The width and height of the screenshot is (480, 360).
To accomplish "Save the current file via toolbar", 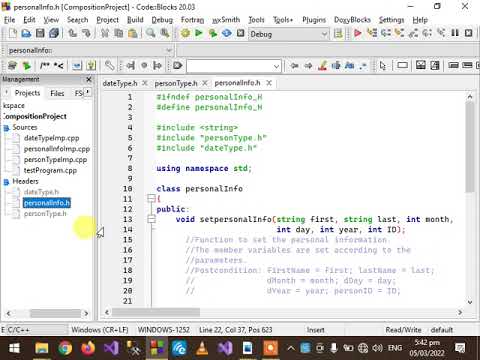I will [x=40, y=33].
